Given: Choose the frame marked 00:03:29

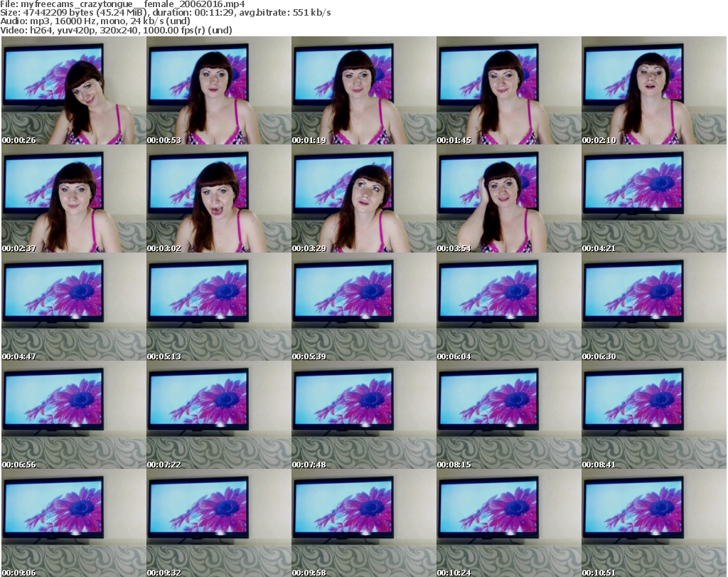Looking at the screenshot, I should pyautogui.click(x=363, y=198).
